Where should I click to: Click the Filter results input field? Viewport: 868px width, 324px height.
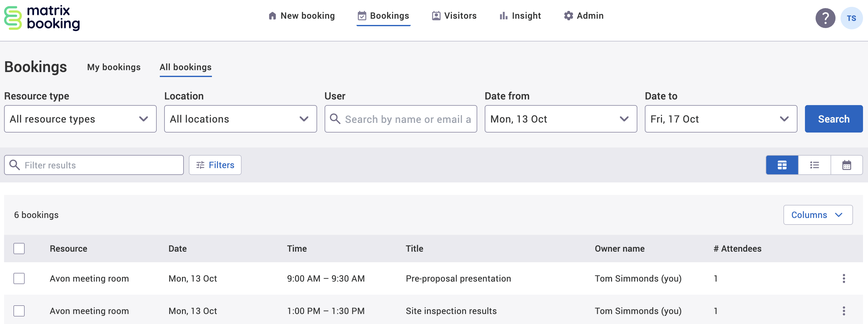click(x=94, y=165)
